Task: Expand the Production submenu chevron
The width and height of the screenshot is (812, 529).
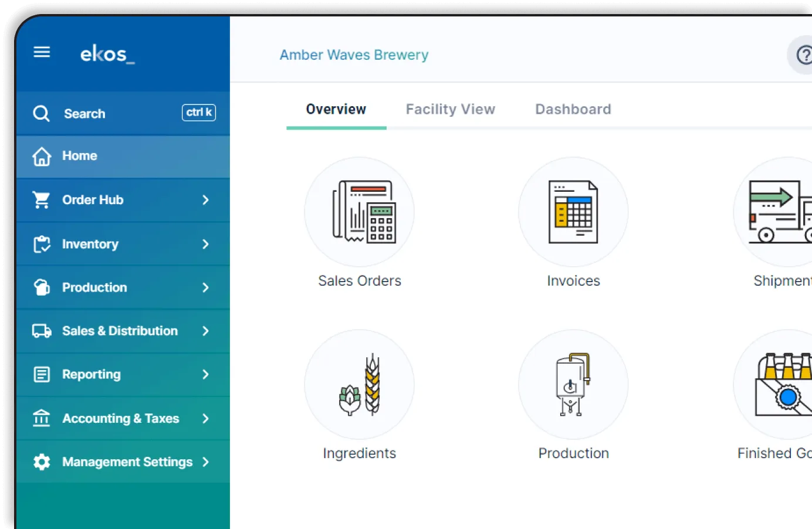Action: coord(205,287)
